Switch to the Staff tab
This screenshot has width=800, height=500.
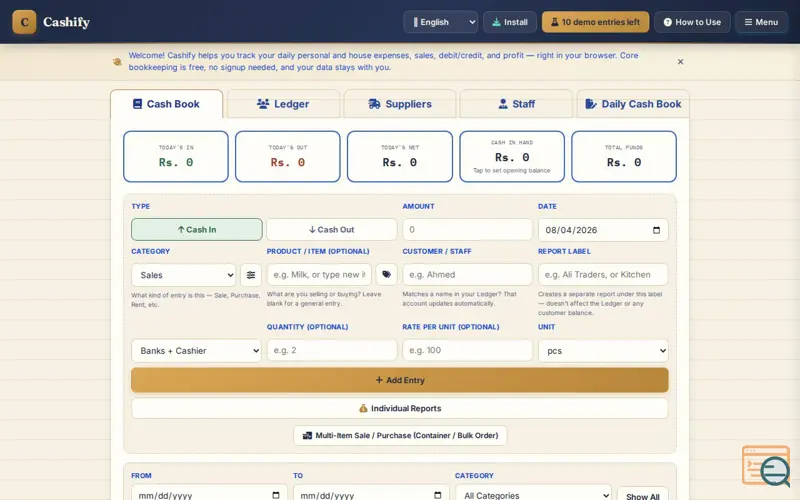tap(516, 104)
